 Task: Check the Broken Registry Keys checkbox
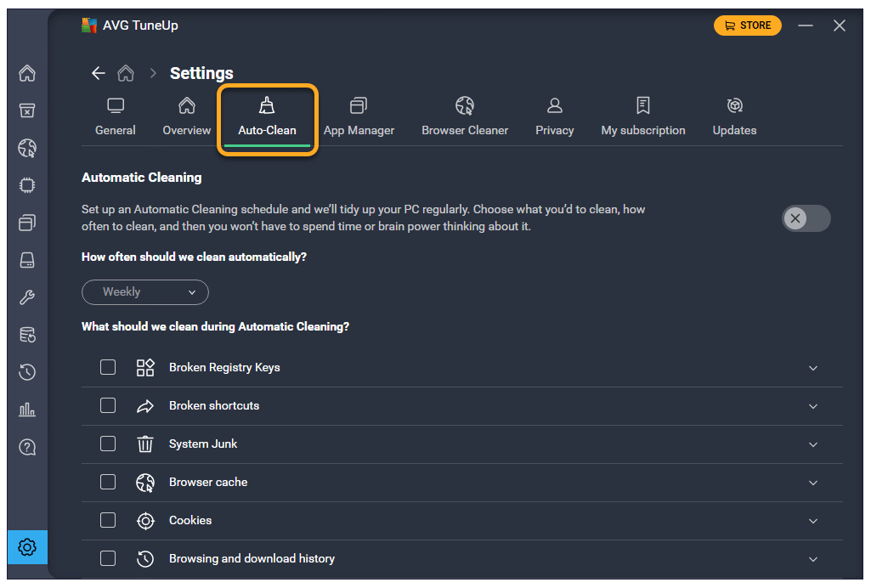tap(108, 367)
